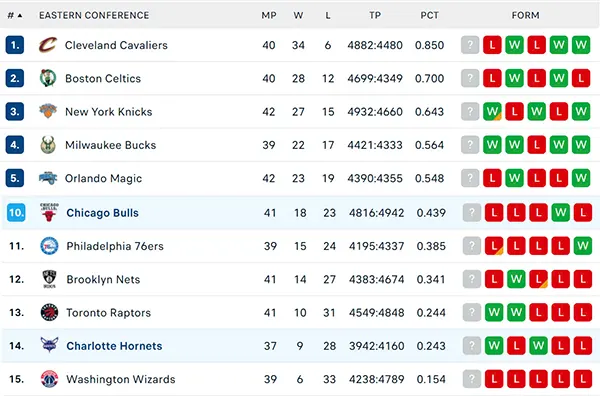Click Wizards' last red L form badge

583,379
